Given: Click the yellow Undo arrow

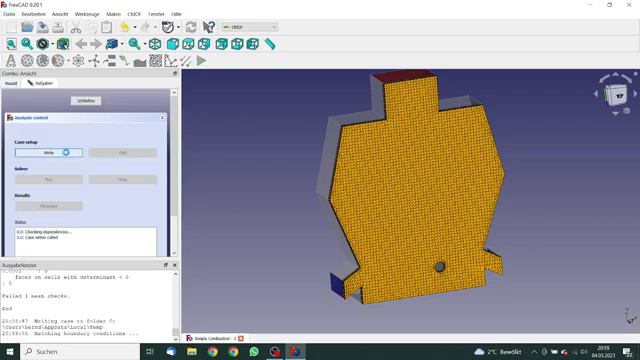Looking at the screenshot, I should [124, 27].
